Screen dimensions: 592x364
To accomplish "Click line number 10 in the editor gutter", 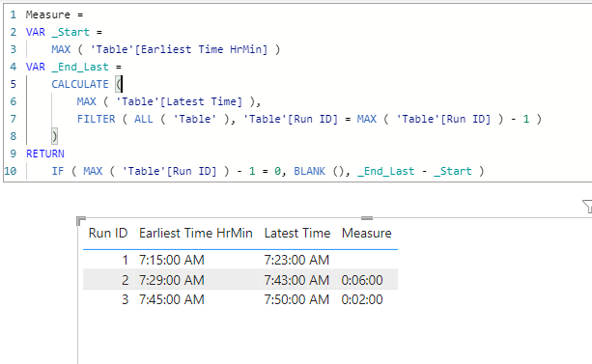I will coord(11,171).
